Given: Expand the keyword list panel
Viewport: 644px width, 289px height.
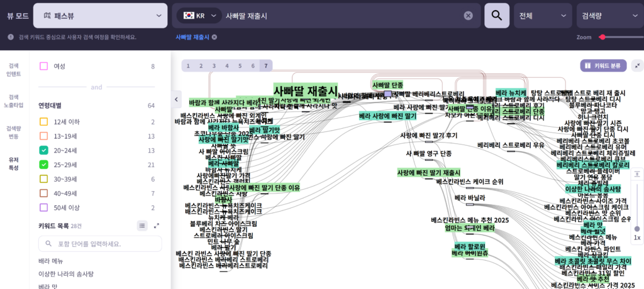Looking at the screenshot, I should [157, 226].
